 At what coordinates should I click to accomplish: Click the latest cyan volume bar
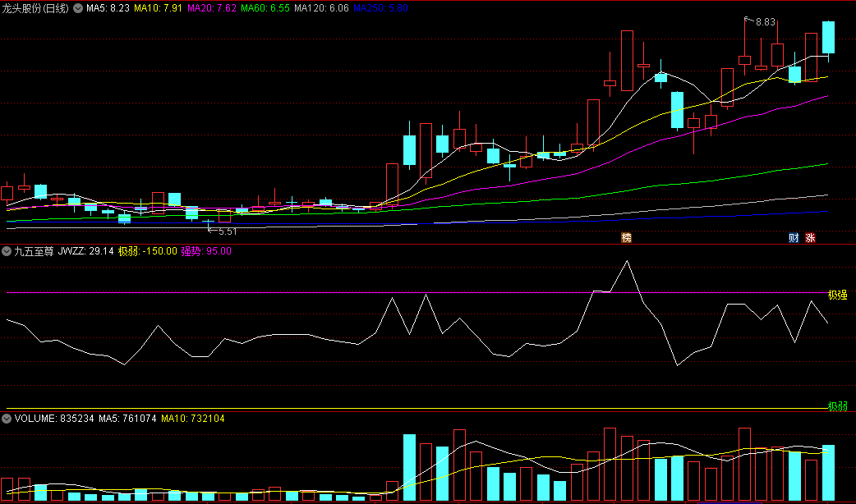(828, 473)
